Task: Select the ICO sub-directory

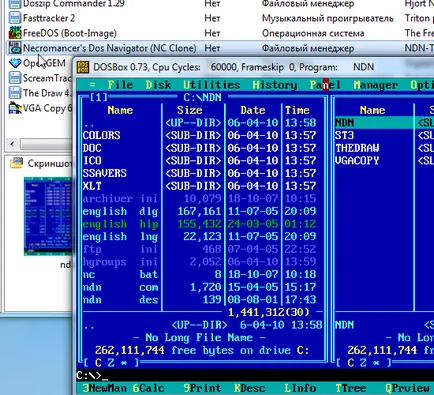Action: [199, 161]
